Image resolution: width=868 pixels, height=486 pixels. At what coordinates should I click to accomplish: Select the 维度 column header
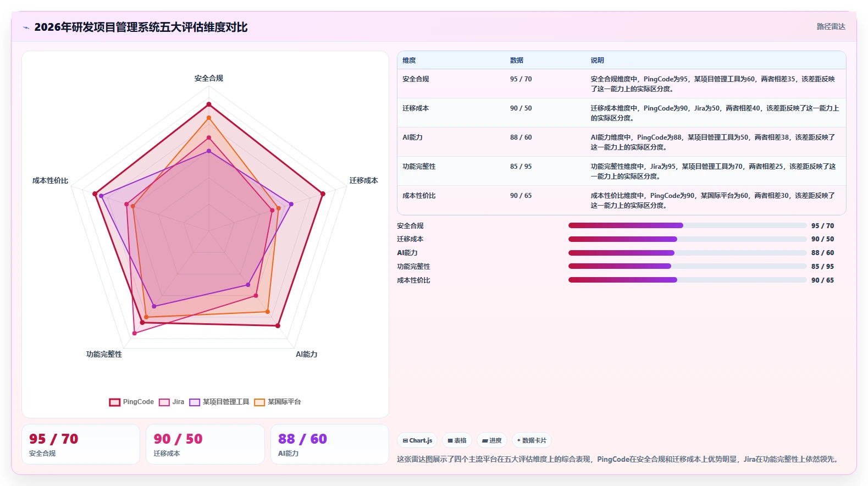coord(409,60)
